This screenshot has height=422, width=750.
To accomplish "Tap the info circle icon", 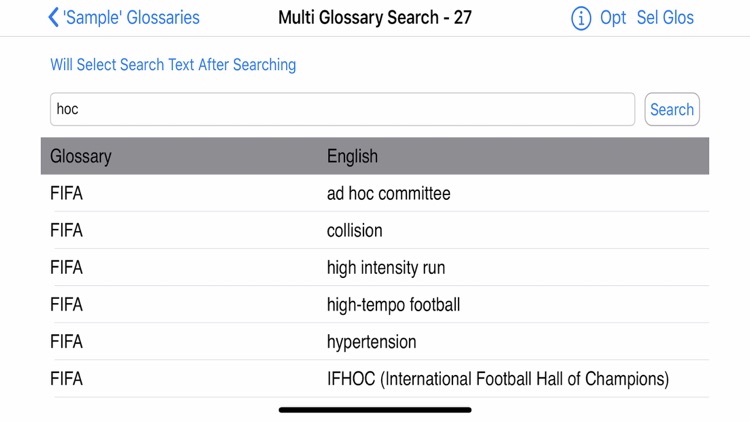I will pos(581,18).
